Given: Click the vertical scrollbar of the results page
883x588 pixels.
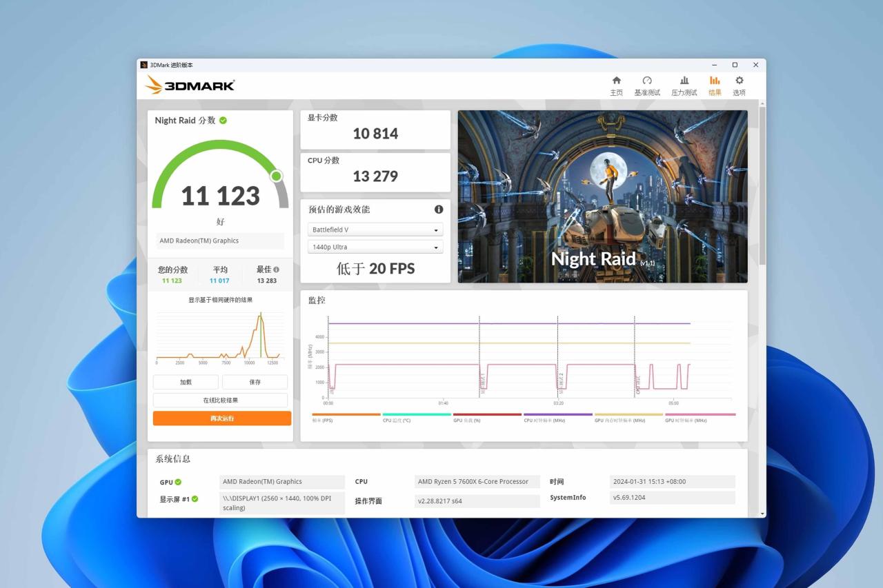Looking at the screenshot, I should tap(762, 186).
